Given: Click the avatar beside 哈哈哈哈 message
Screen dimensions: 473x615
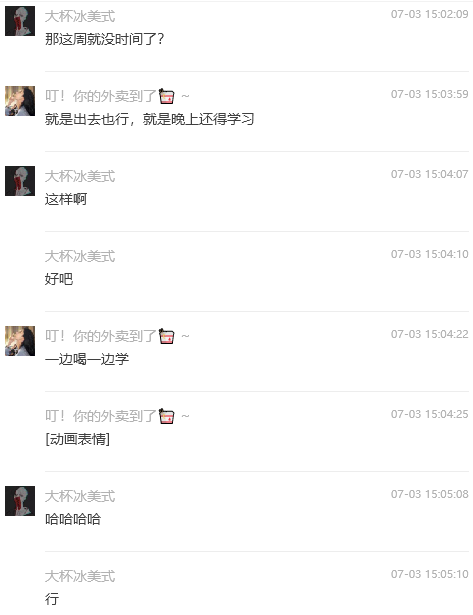Looking at the screenshot, I should pos(20,501).
